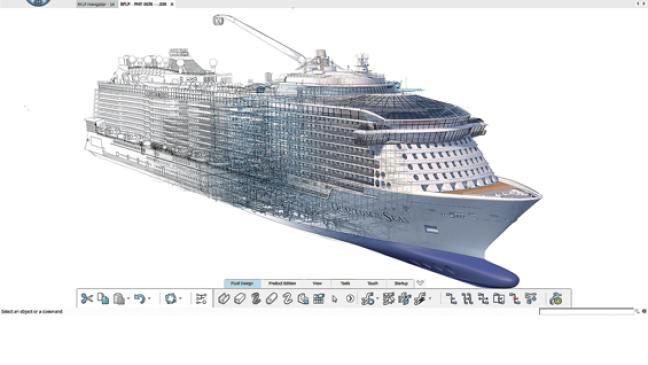Click the valve placement icon
648x365 pixels.
click(404, 298)
